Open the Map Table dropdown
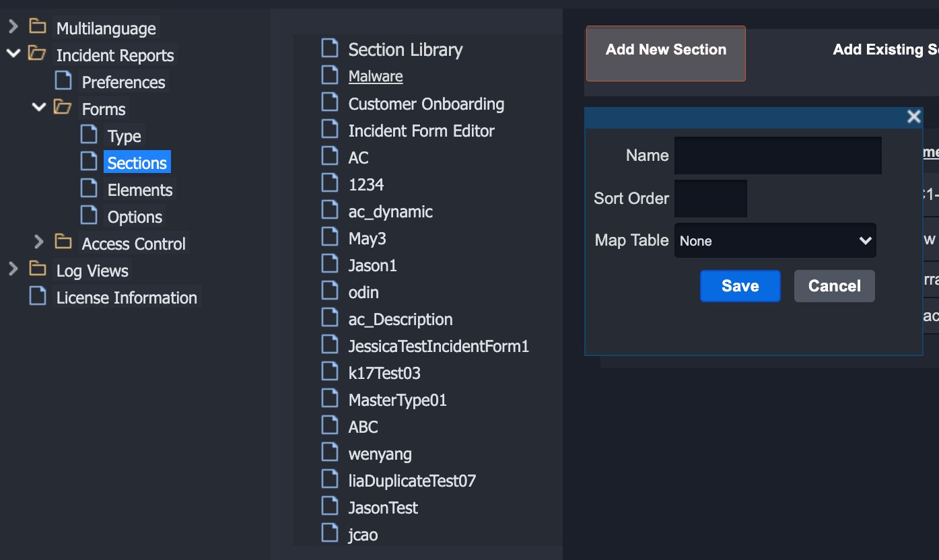Viewport: 939px width, 560px height. pyautogui.click(x=775, y=241)
